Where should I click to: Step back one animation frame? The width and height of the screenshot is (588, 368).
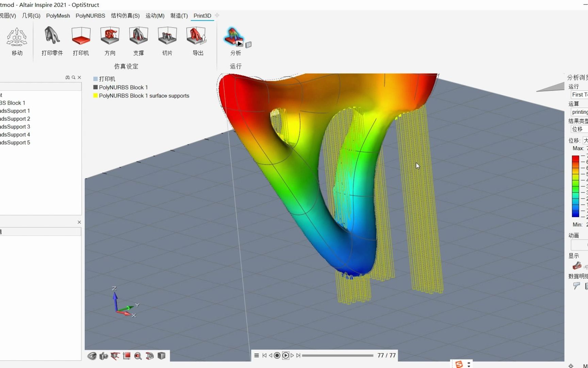(x=271, y=355)
